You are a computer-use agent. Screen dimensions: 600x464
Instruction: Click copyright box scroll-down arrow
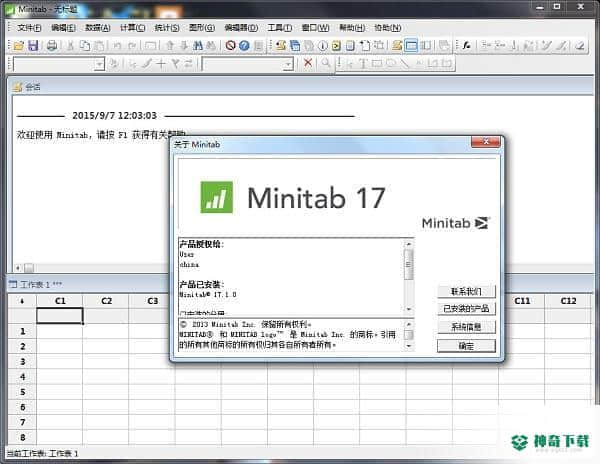click(409, 346)
